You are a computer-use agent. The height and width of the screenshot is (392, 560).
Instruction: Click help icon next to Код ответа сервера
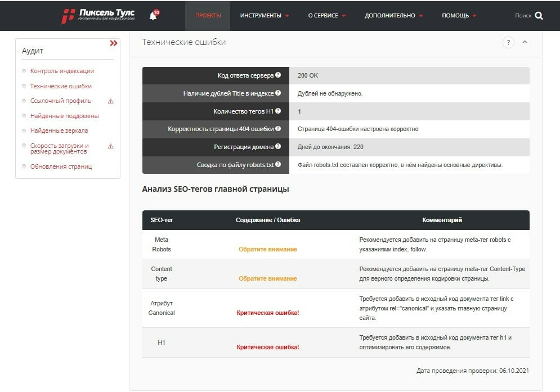[278, 75]
